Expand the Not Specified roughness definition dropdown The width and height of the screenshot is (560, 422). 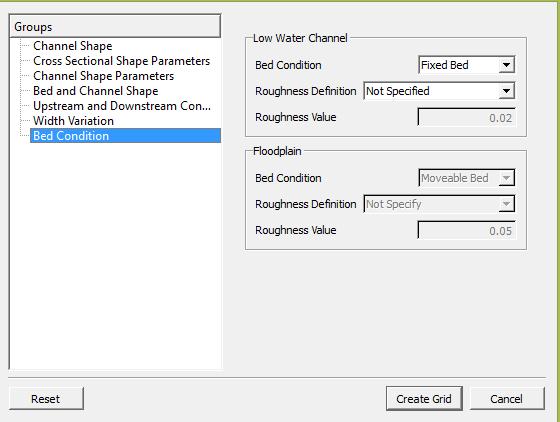[x=439, y=91]
